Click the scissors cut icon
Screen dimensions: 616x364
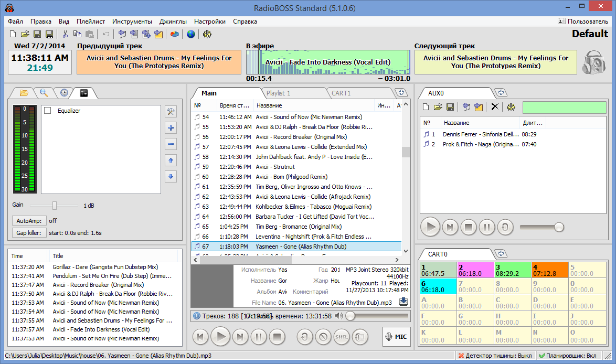click(65, 34)
